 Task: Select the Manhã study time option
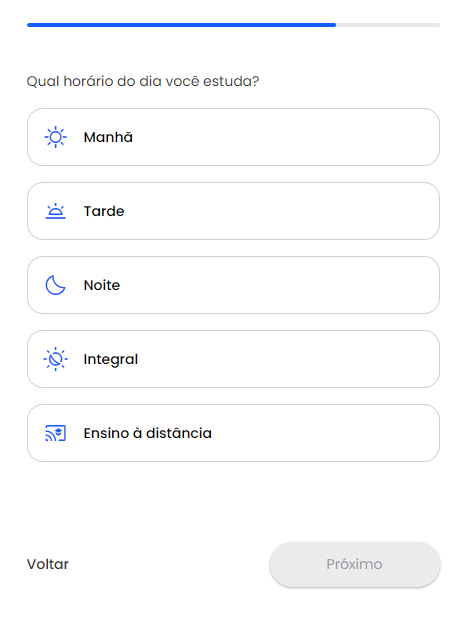coord(233,137)
